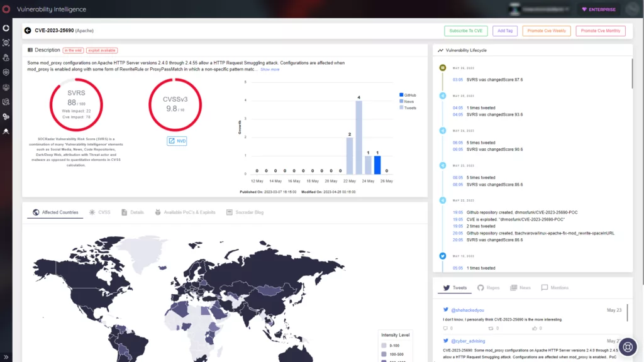The height and width of the screenshot is (362, 644).
Task: Click Twitter bird icon next to @cyber_advising
Action: pos(446,341)
